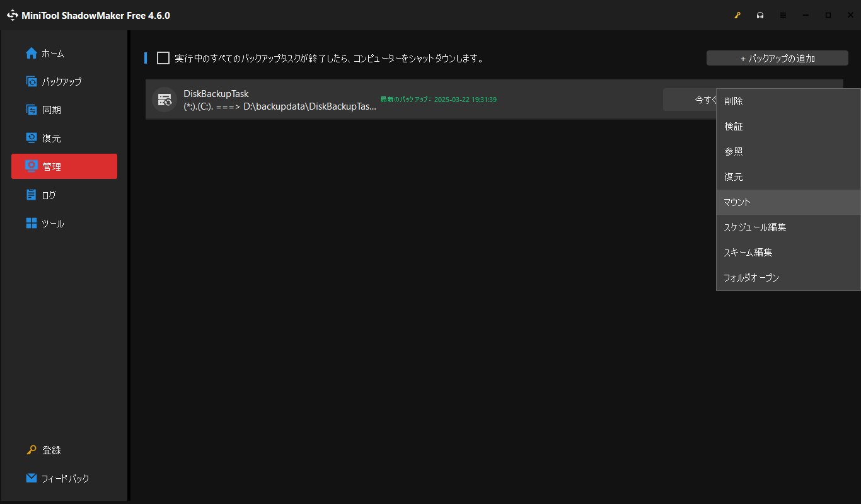Open ログ label in the sidebar
Screen dimensions: 861x504
pyautogui.click(x=49, y=195)
